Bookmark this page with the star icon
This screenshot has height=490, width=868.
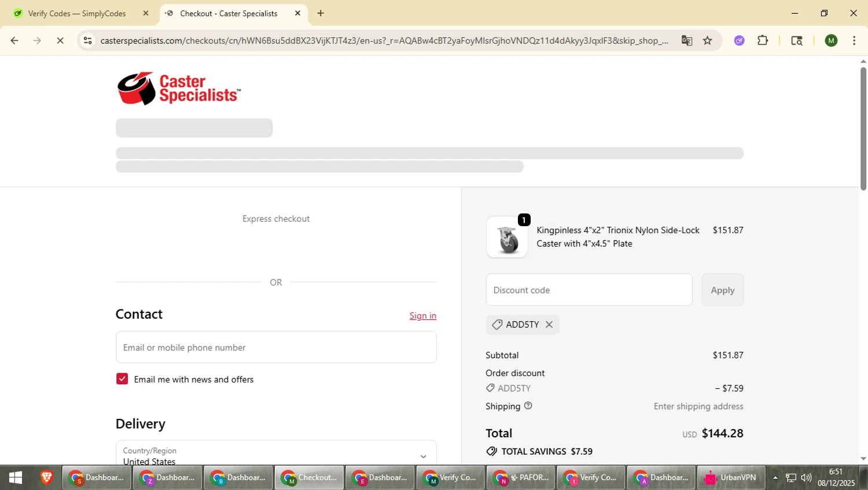(x=708, y=40)
